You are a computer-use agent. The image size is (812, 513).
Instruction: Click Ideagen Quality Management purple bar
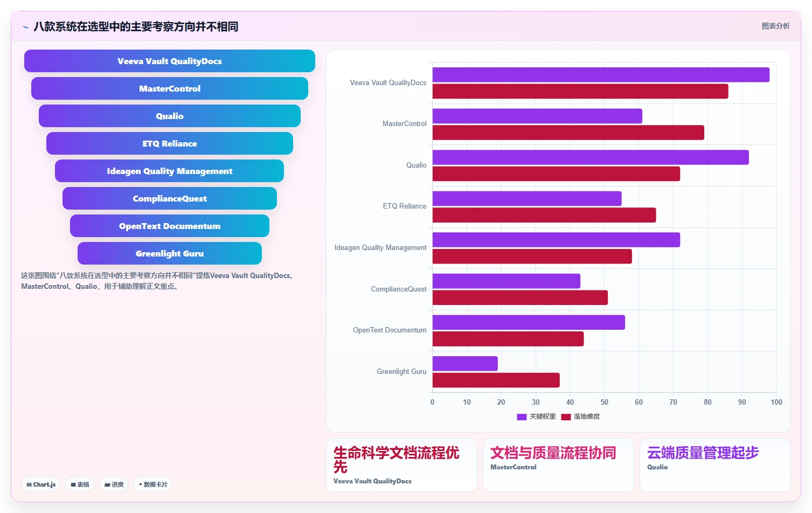click(x=556, y=240)
